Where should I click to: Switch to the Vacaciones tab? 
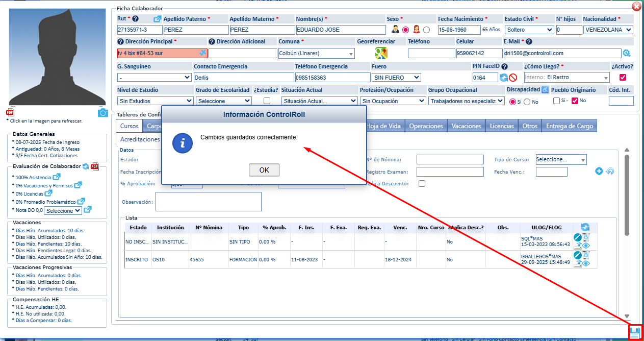point(466,126)
